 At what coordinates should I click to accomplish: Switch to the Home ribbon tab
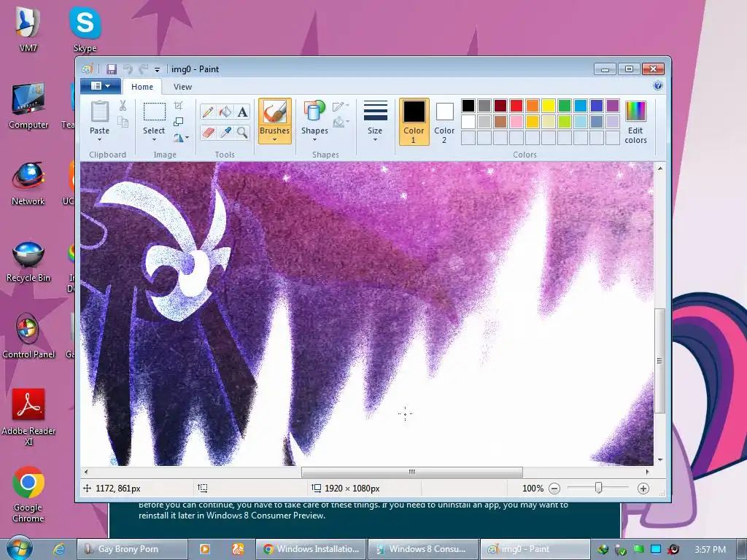(142, 87)
